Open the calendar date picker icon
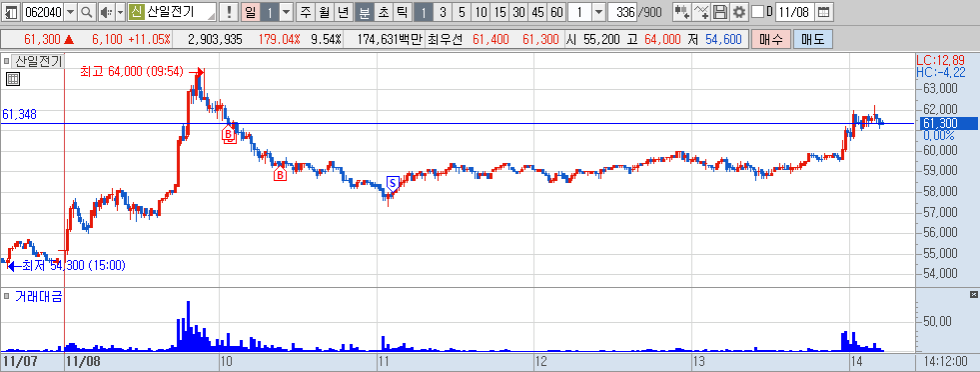 (x=824, y=12)
